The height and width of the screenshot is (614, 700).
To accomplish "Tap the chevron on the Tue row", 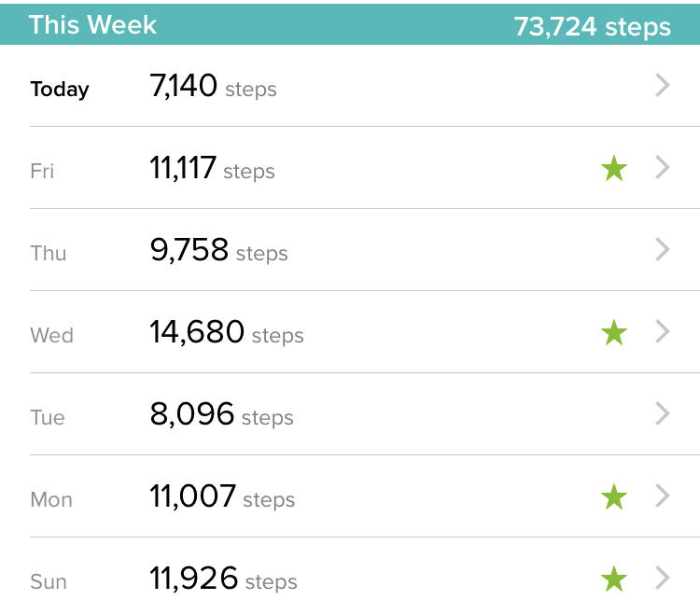I will (663, 413).
